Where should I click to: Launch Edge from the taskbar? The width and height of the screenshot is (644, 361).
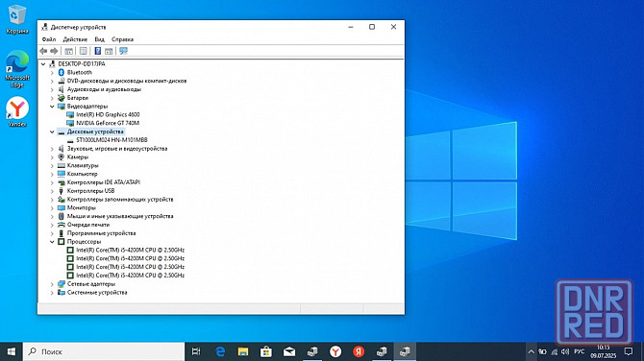[x=220, y=351]
